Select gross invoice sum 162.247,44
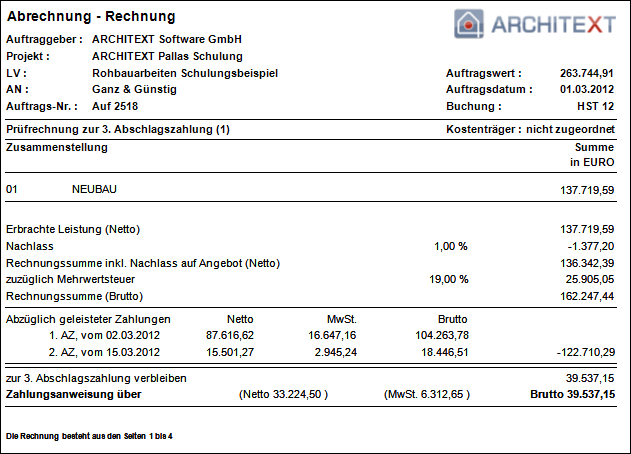The width and height of the screenshot is (631, 454). coord(587,296)
